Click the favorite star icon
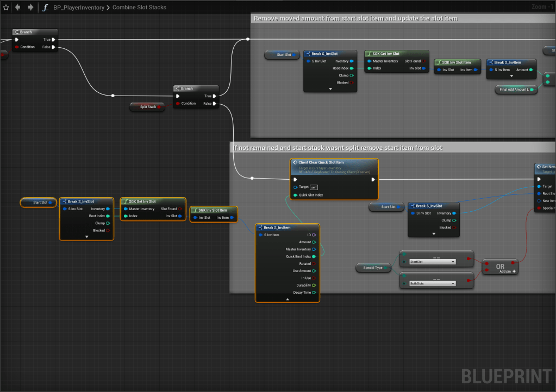 (x=7, y=8)
